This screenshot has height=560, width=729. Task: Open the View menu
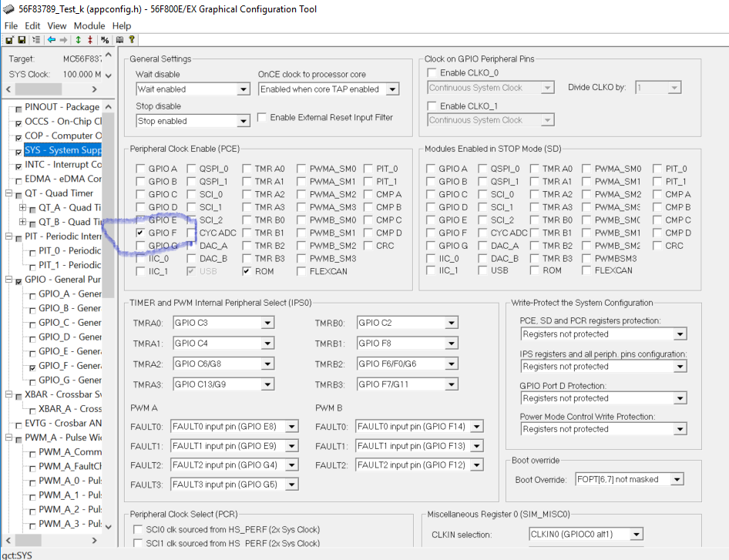pyautogui.click(x=57, y=25)
